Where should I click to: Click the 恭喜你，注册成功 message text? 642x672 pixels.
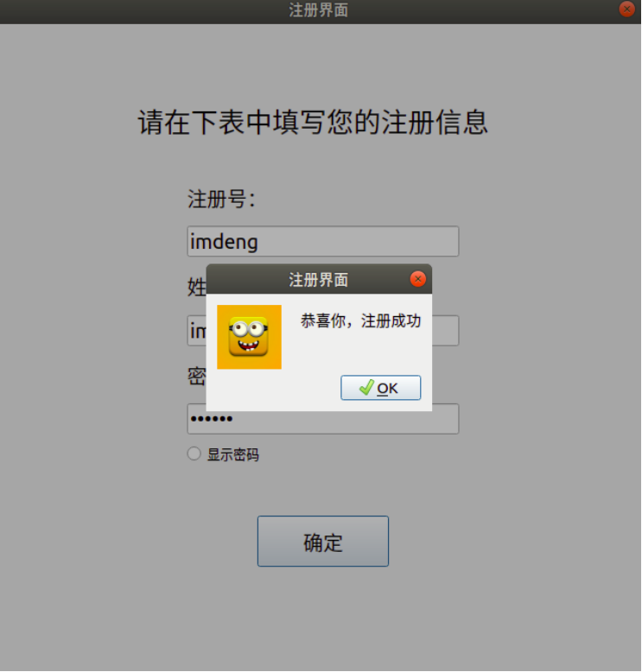(360, 320)
